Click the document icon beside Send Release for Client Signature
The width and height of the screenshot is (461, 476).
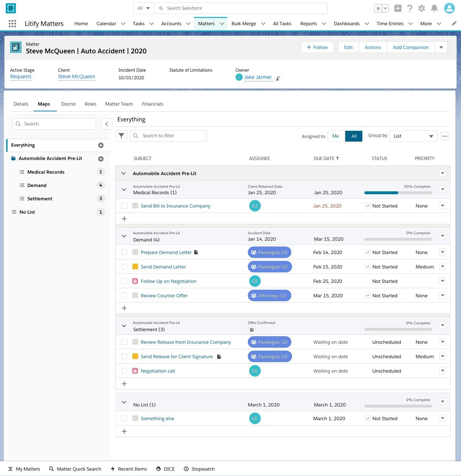pyautogui.click(x=219, y=356)
